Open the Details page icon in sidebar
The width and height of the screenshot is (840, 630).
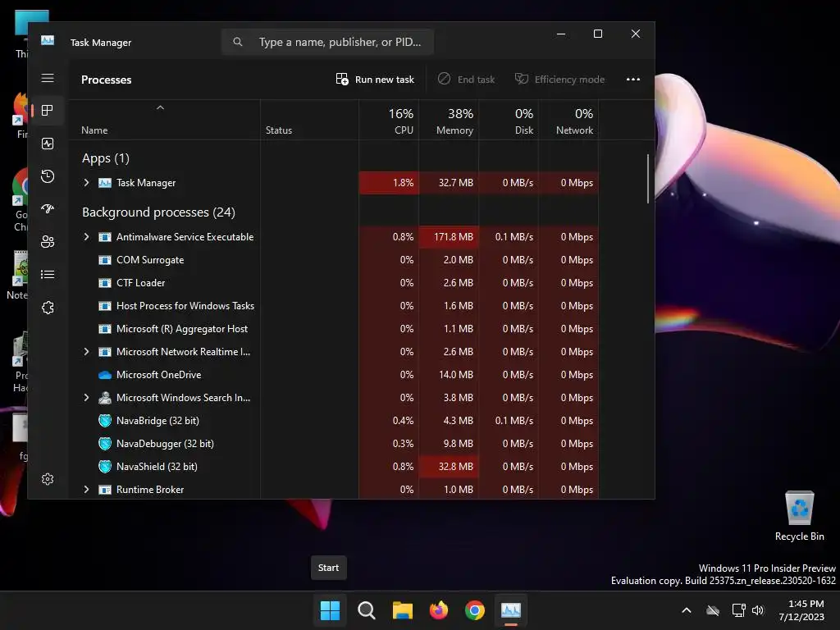tap(48, 274)
